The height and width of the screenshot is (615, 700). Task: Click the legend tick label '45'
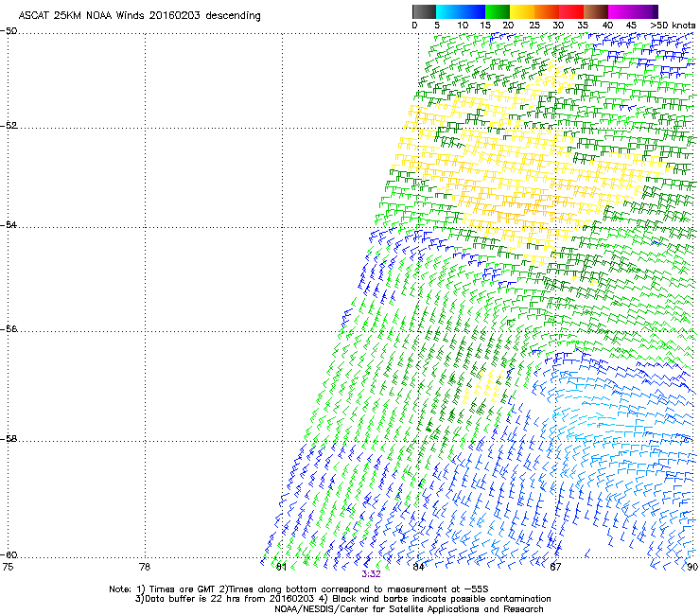[631, 26]
